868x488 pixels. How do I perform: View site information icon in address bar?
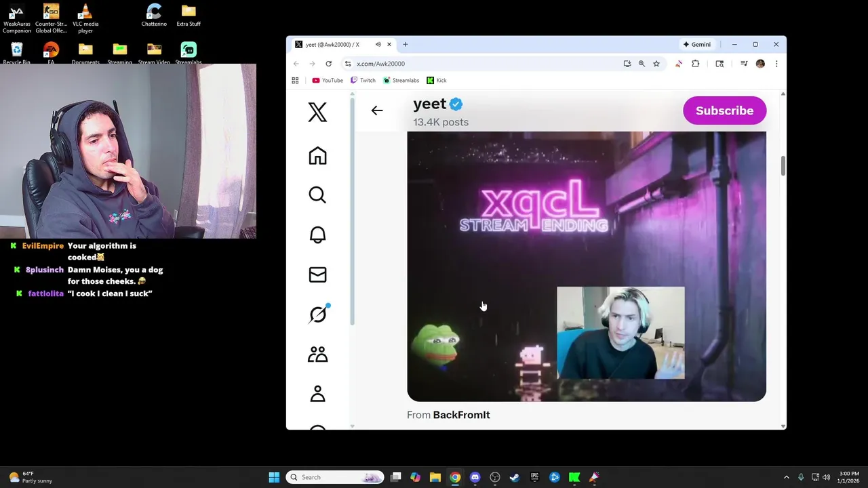(348, 64)
